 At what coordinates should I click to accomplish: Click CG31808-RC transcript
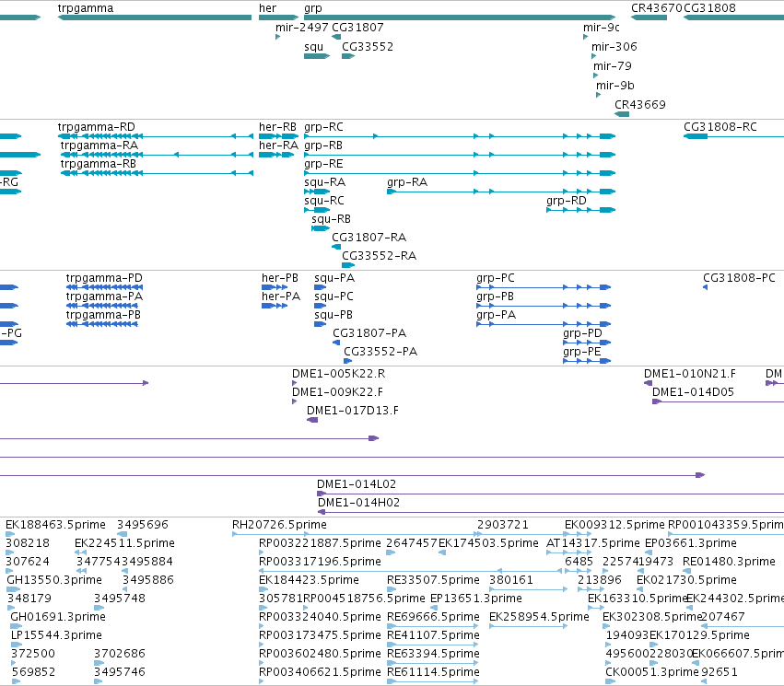(x=733, y=136)
